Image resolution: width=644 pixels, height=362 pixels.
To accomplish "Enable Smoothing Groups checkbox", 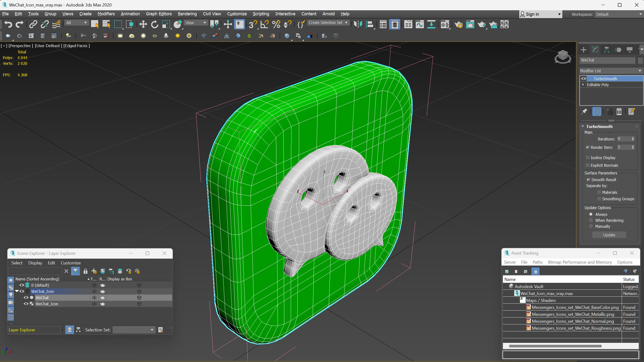I will (x=599, y=199).
